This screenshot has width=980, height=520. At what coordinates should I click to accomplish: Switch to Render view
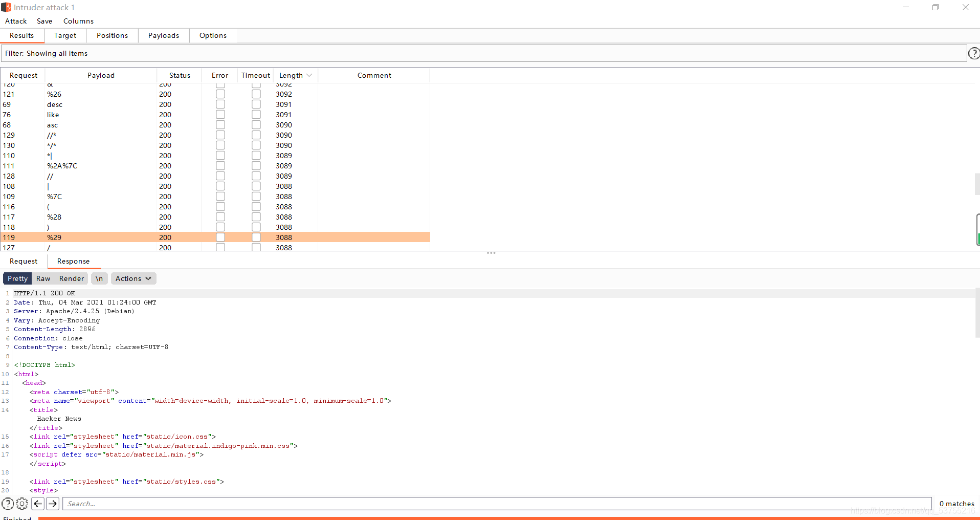point(72,278)
